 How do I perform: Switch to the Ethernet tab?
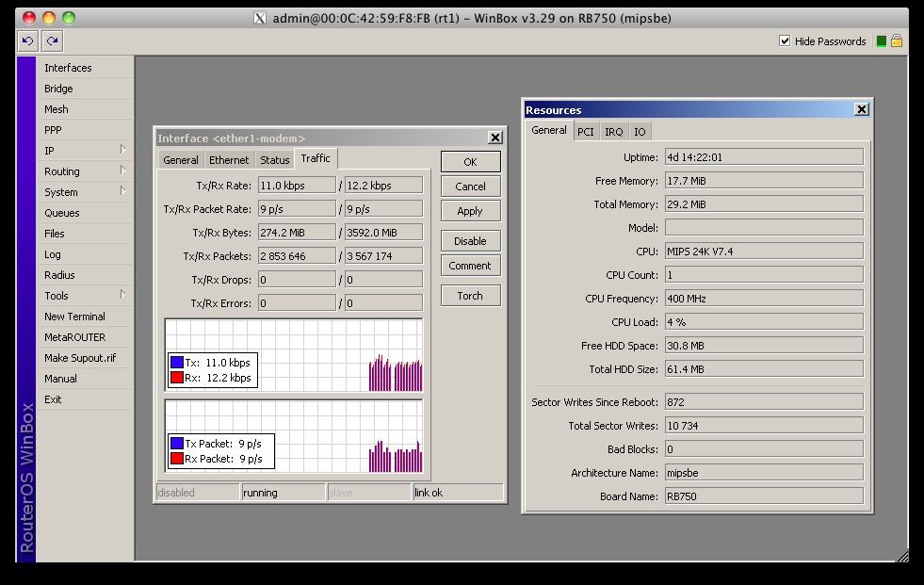[x=229, y=159]
